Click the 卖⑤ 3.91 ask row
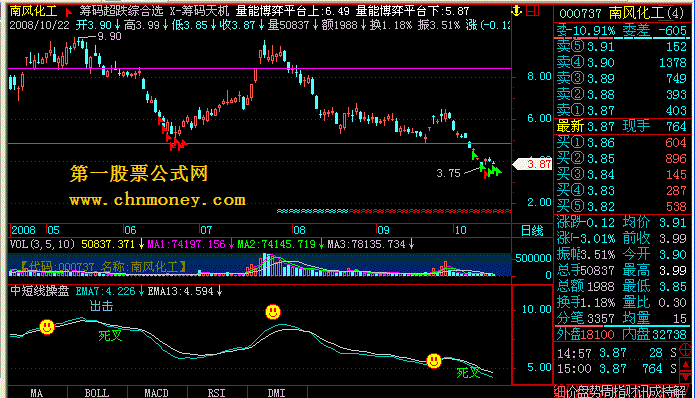 [x=621, y=47]
